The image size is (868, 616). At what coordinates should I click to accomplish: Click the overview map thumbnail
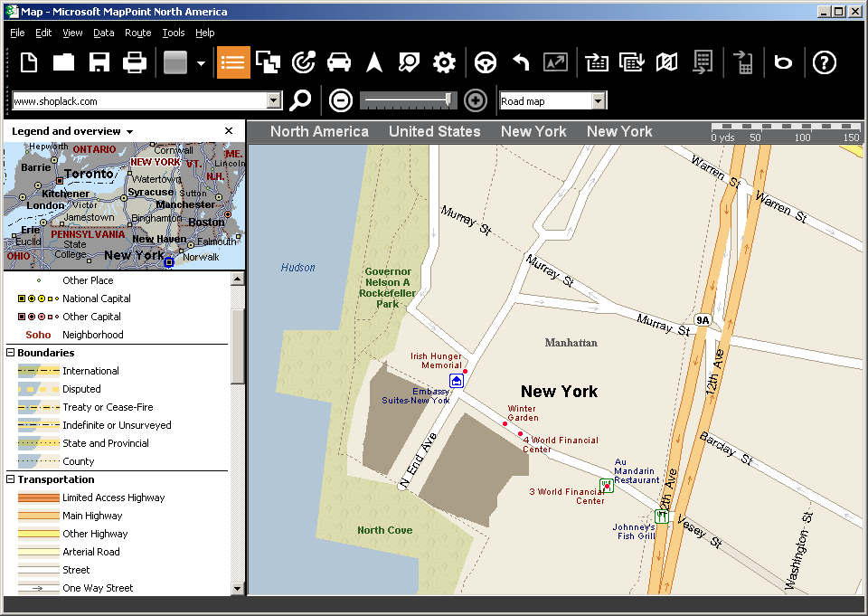click(125, 206)
